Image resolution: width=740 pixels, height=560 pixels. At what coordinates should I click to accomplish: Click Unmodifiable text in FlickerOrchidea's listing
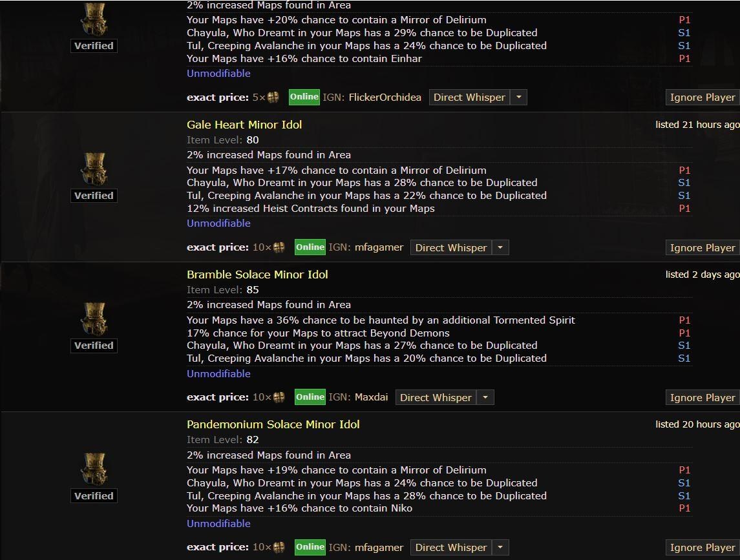point(218,73)
